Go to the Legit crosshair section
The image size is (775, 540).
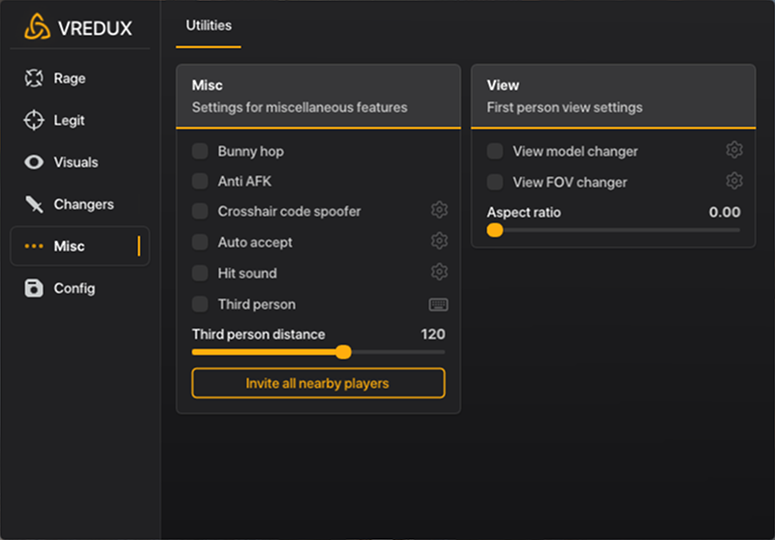coord(68,120)
